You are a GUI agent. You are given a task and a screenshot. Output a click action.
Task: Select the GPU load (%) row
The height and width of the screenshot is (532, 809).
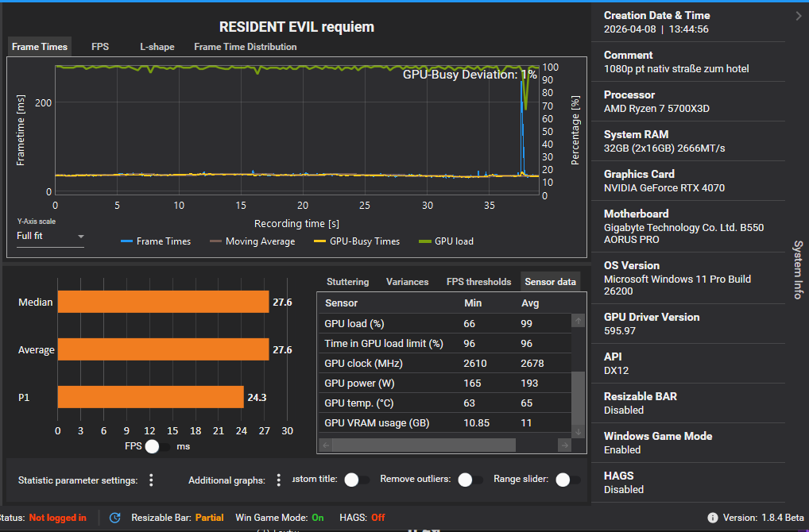[445, 324]
